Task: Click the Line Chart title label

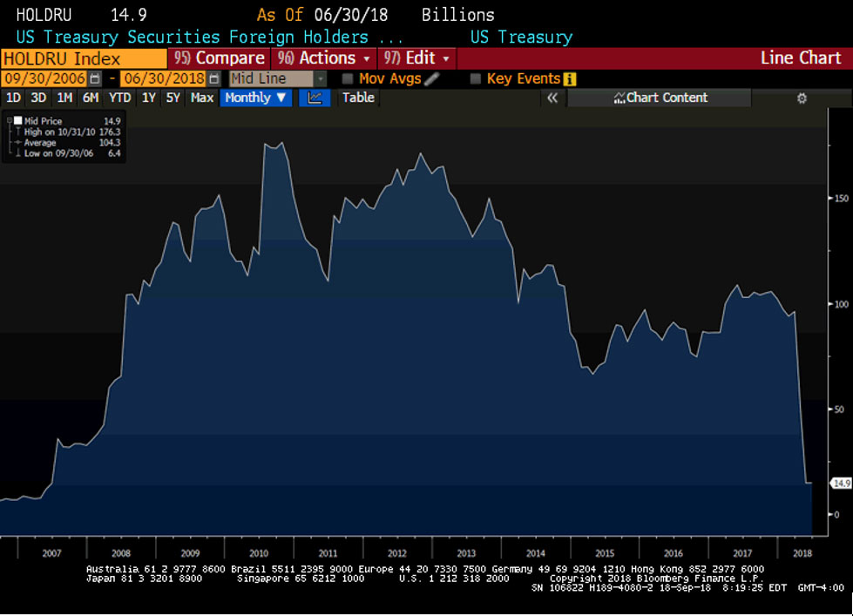Action: [801, 58]
